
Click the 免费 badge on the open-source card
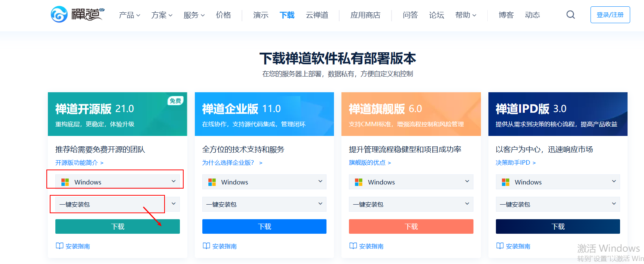click(x=175, y=101)
